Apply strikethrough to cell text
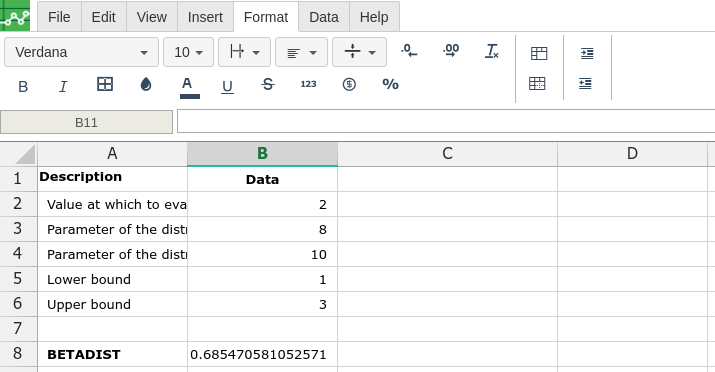The width and height of the screenshot is (715, 372). pyautogui.click(x=268, y=84)
